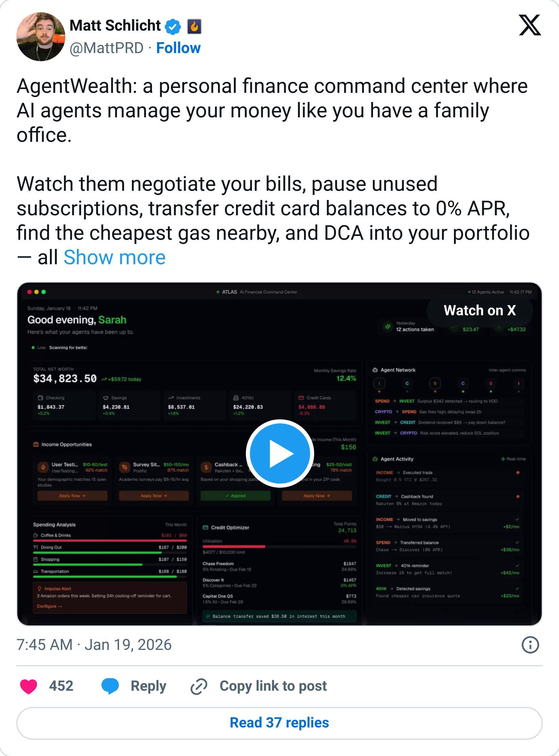Click Show more to expand the tweet
This screenshot has height=756, width=559.
[x=114, y=258]
